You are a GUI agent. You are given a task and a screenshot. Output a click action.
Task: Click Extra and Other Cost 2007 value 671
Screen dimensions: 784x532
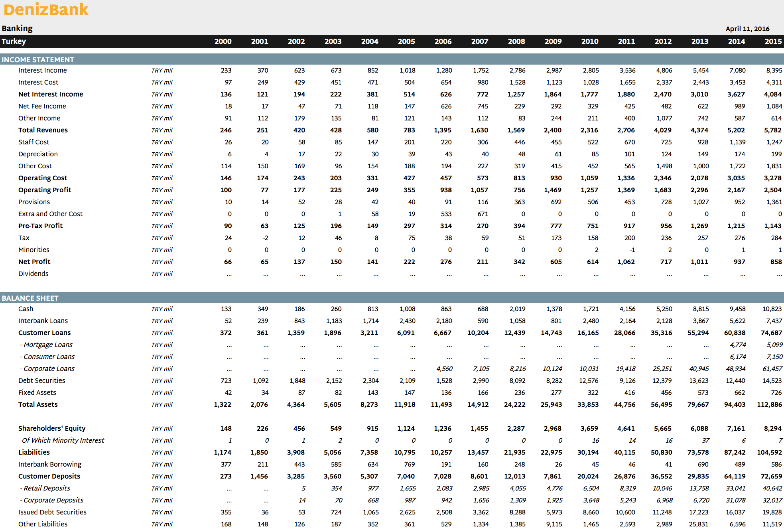[483, 214]
